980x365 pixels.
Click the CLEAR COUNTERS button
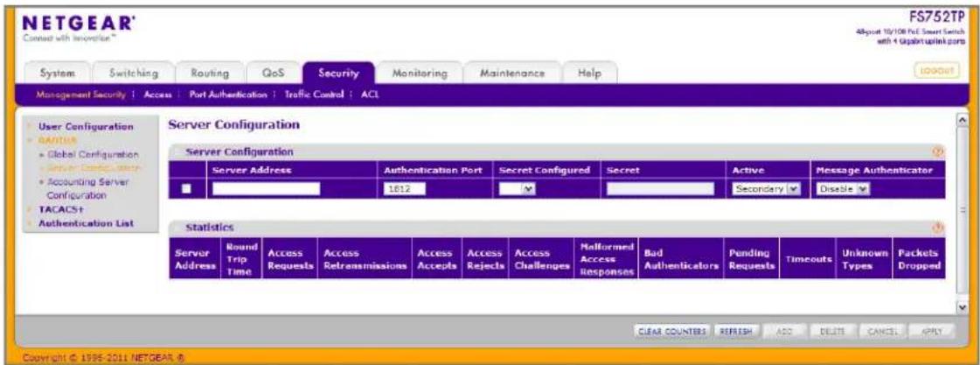tap(672, 331)
